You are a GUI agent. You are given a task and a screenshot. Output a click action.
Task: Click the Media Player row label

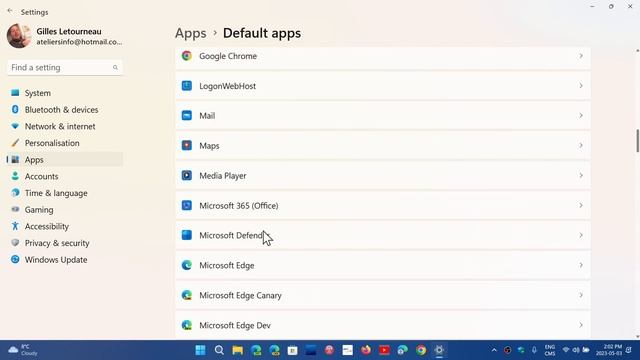(222, 176)
